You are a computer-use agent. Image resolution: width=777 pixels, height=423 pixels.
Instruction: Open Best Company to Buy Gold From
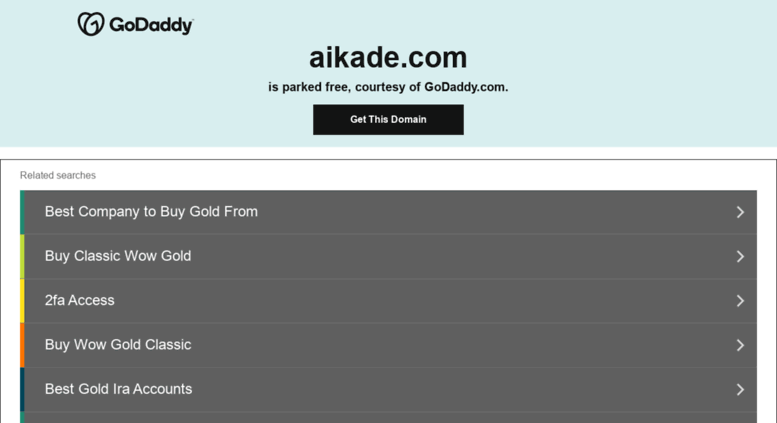(151, 212)
